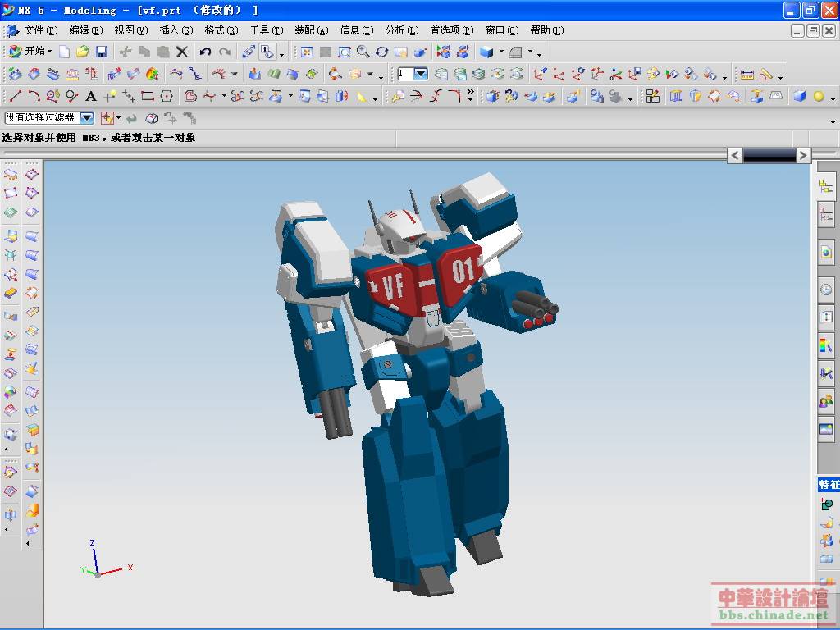Open the 格式(R) menu
The image size is (840, 630).
(x=221, y=30)
